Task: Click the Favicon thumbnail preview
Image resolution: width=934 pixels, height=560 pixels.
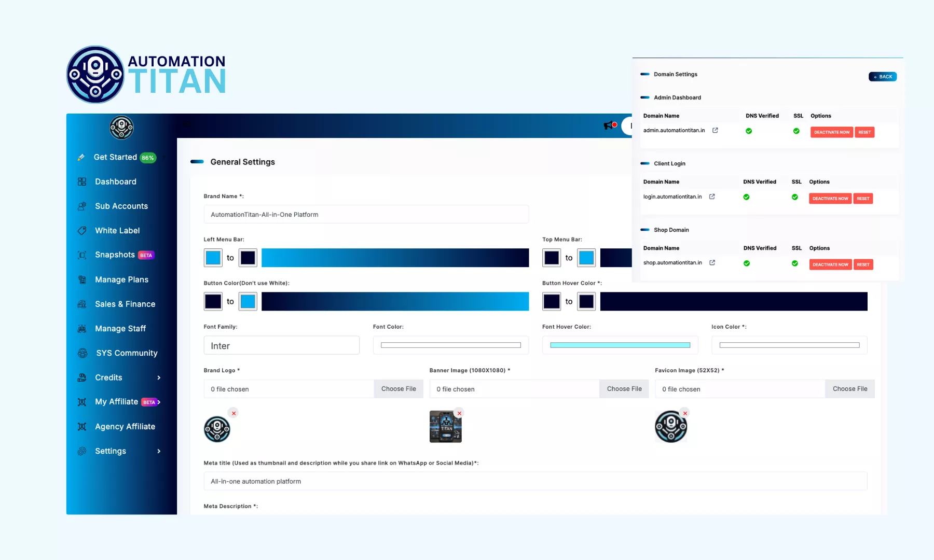Action: point(671,427)
